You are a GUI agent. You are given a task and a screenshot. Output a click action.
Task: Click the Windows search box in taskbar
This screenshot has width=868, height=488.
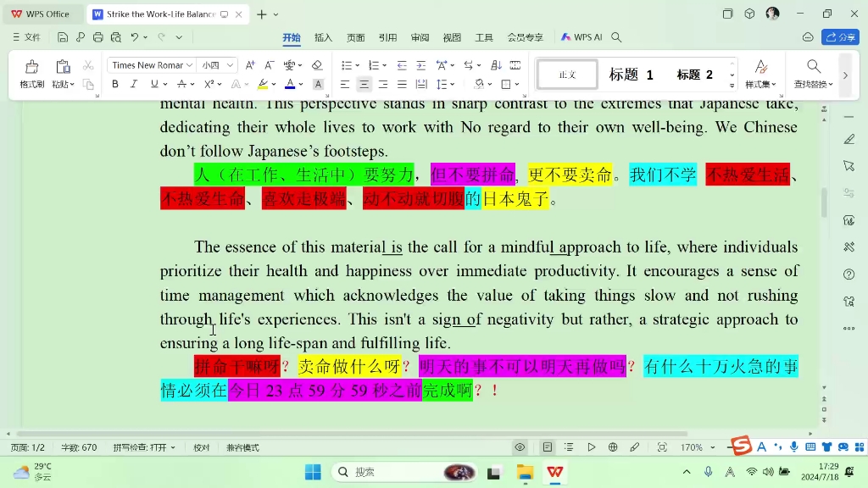404,472
